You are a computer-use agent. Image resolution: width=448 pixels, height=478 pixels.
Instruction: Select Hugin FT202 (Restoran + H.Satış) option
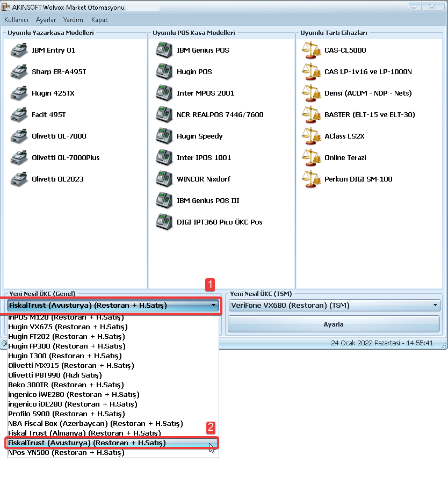tap(113, 337)
